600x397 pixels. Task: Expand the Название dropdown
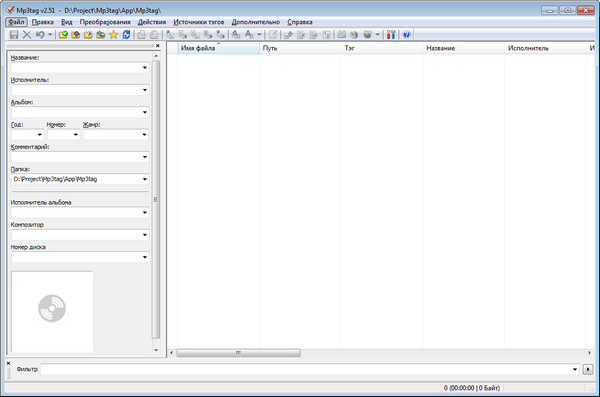[x=145, y=68]
